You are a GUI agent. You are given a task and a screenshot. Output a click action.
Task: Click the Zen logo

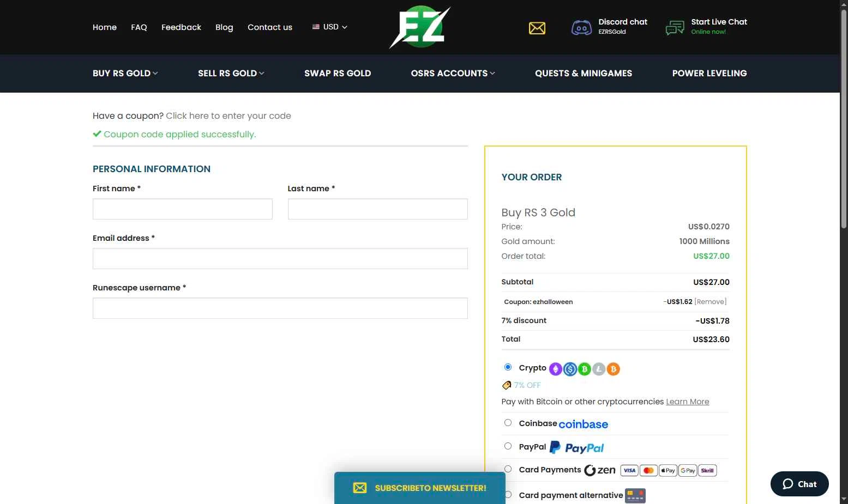tap(600, 470)
